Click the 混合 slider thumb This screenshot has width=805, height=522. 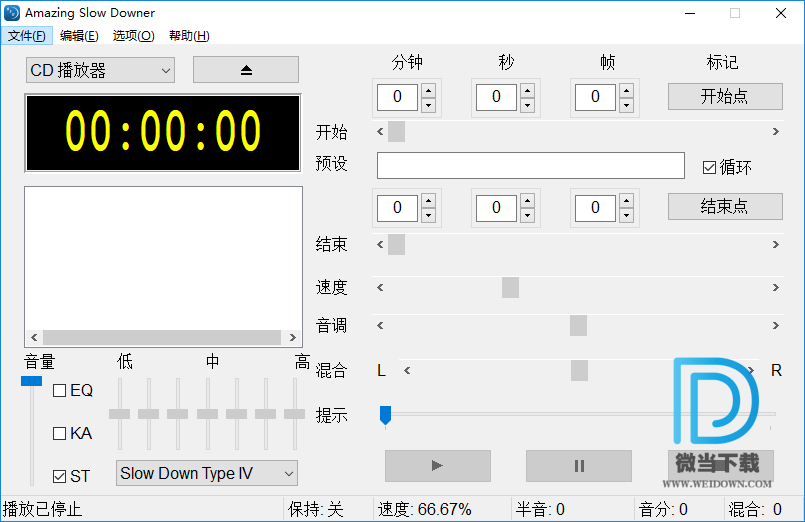tap(579, 370)
